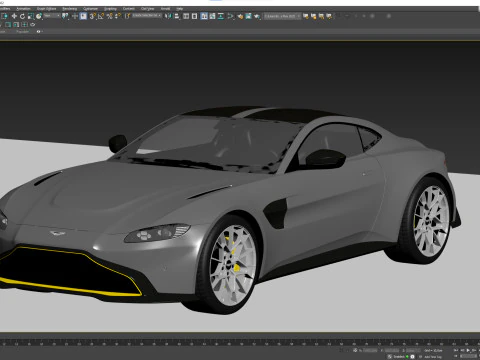Viewport: 480px width, 360px height.
Task: Click the Use Pivot Point Center icon
Action: pyautogui.click(x=65, y=16)
